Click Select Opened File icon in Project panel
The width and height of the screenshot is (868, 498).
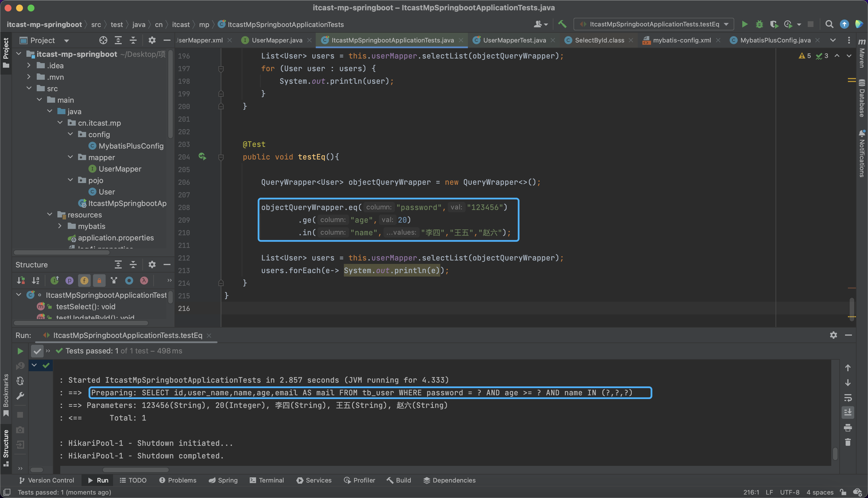(103, 40)
